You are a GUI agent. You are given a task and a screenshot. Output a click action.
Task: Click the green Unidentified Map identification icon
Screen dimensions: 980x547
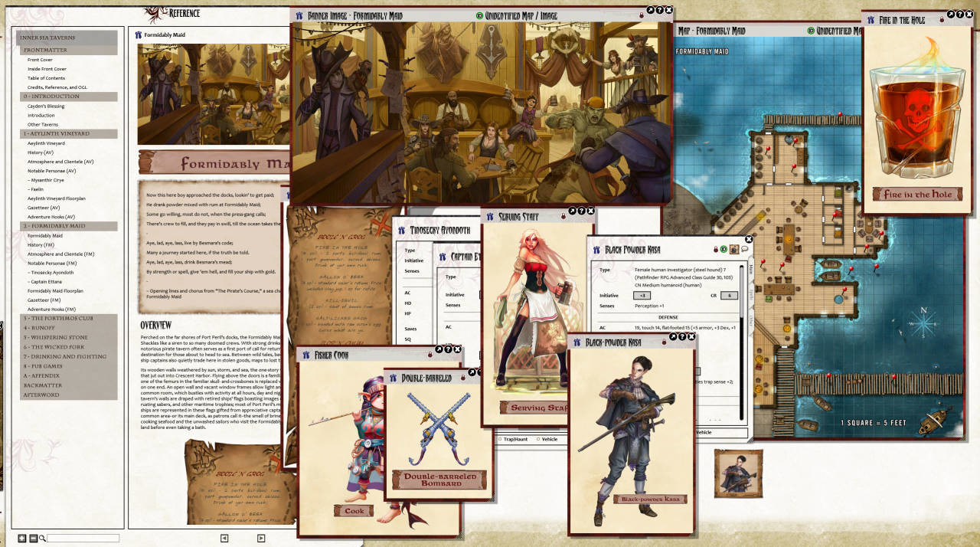811,29
